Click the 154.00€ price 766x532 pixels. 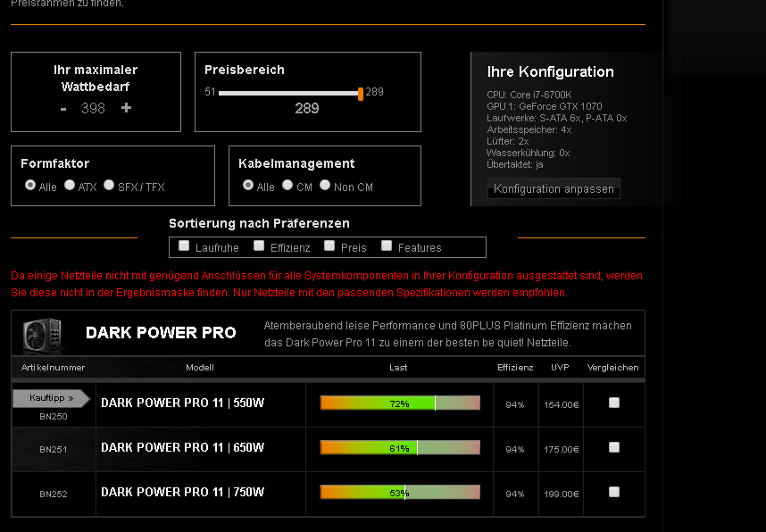point(562,405)
